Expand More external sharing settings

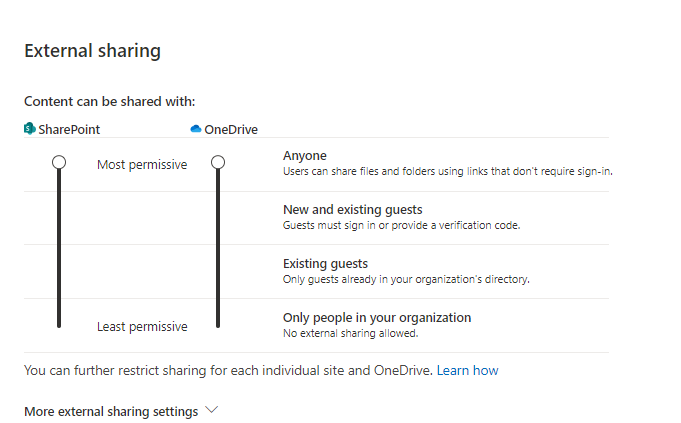111,411
